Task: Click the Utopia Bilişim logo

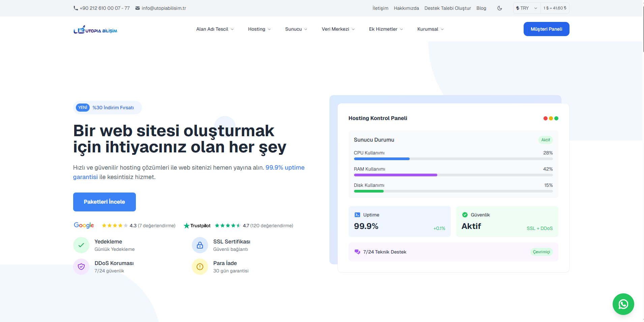Action: [95, 30]
